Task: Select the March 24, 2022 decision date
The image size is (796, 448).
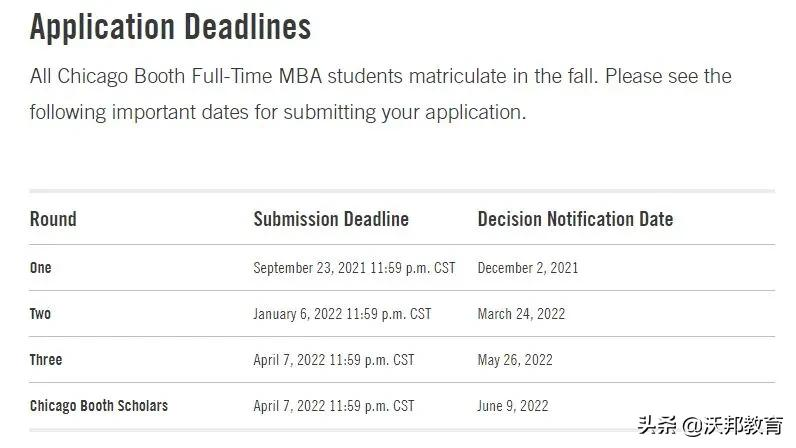Action: coord(521,314)
